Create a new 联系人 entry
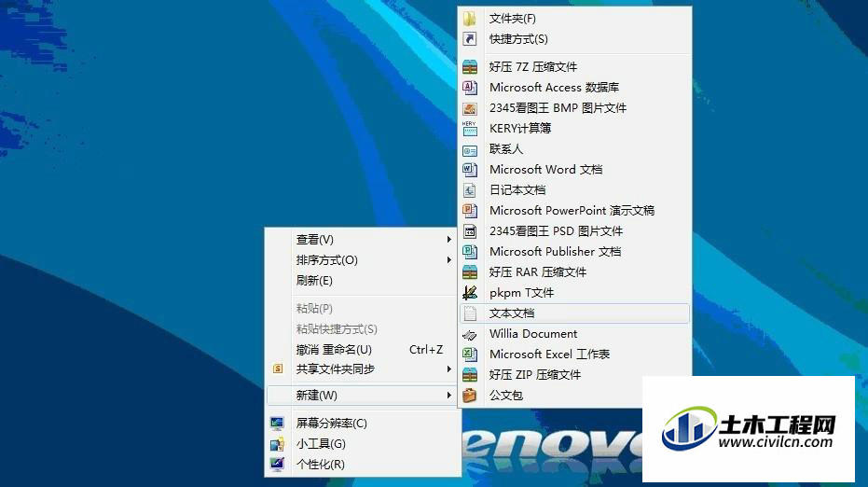 [x=574, y=149]
